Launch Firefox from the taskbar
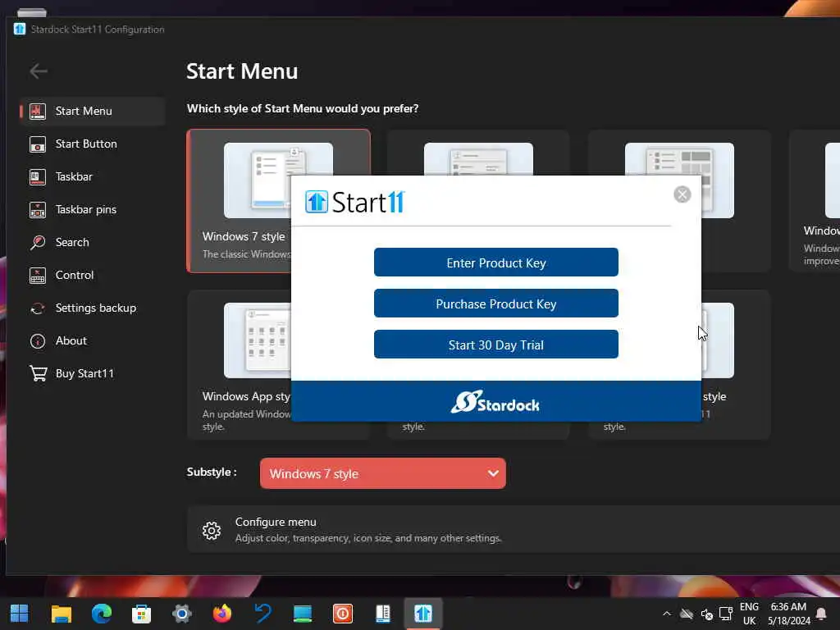Image resolution: width=840 pixels, height=630 pixels. coord(221,614)
